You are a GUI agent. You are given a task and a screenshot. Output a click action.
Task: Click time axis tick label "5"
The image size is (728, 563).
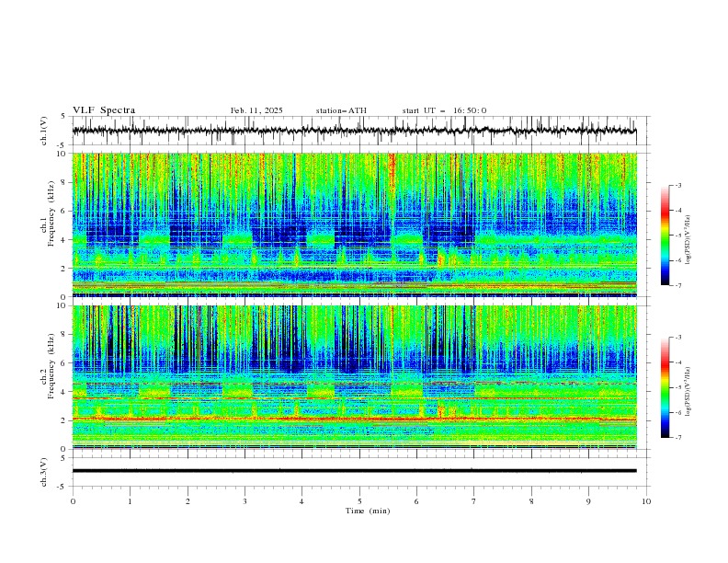359,501
